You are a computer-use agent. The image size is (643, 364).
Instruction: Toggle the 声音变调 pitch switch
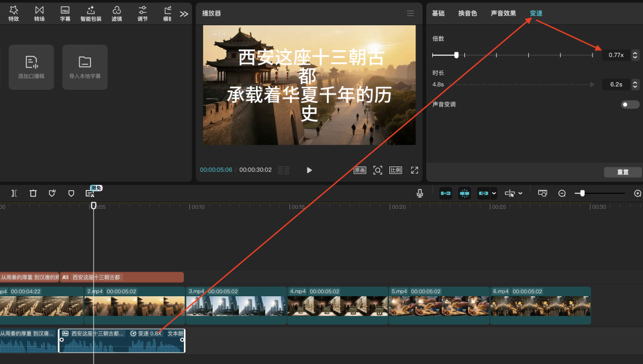tap(629, 104)
